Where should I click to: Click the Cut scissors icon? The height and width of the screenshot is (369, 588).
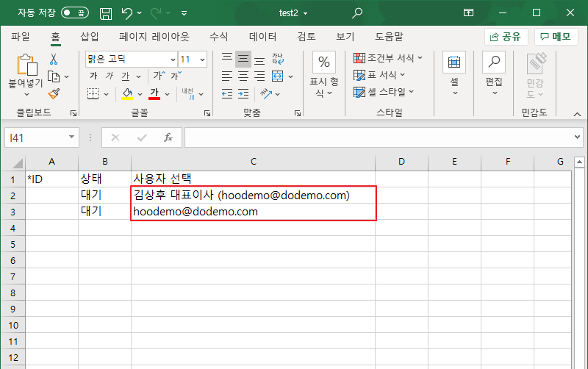click(54, 59)
